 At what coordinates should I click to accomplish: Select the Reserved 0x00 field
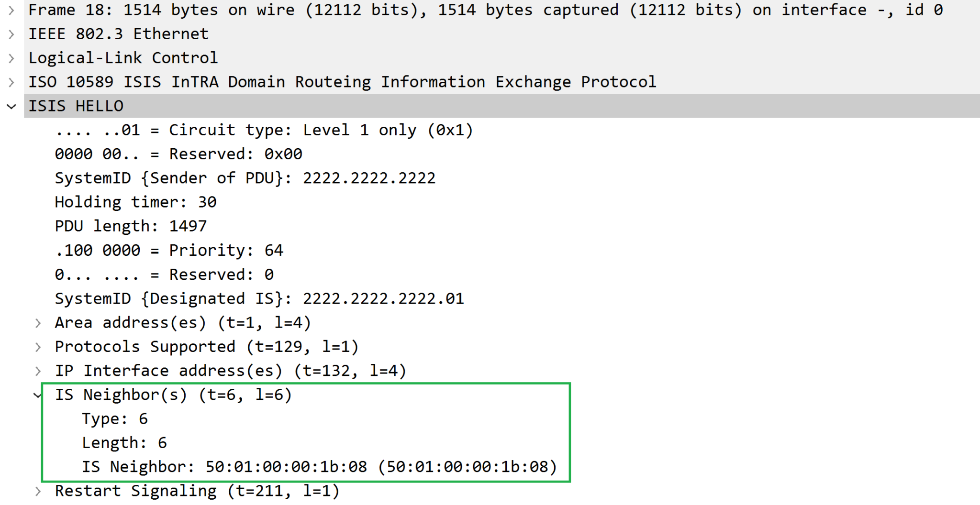pos(178,154)
